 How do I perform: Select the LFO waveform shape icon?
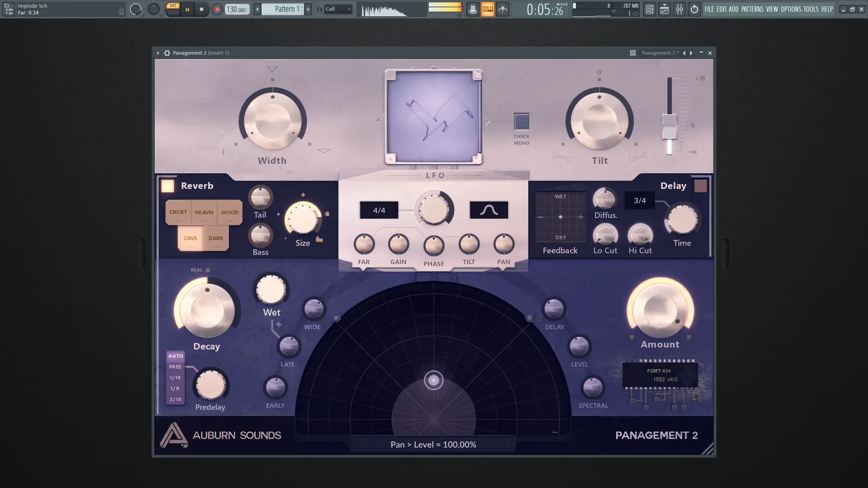click(489, 210)
